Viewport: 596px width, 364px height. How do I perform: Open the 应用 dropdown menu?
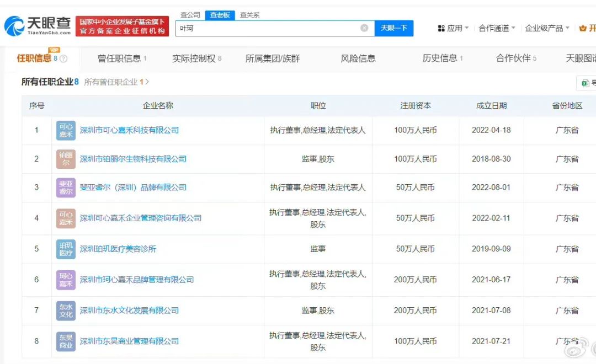[x=453, y=28]
